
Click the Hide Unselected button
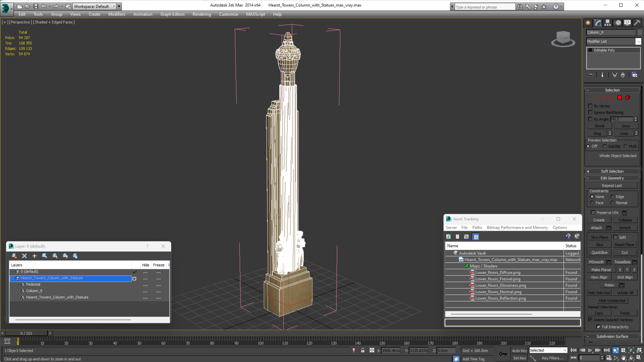612,300
